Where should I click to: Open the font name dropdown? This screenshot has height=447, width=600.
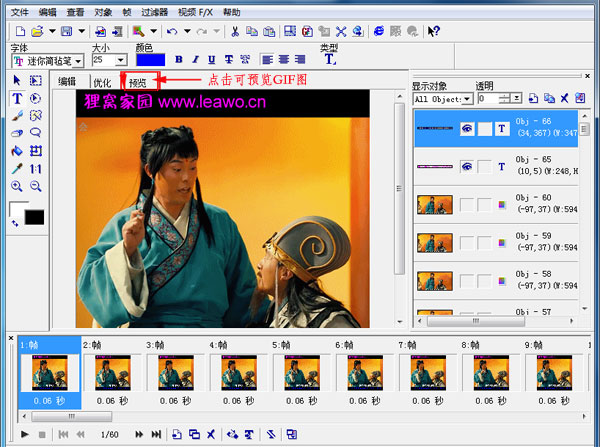click(78, 61)
